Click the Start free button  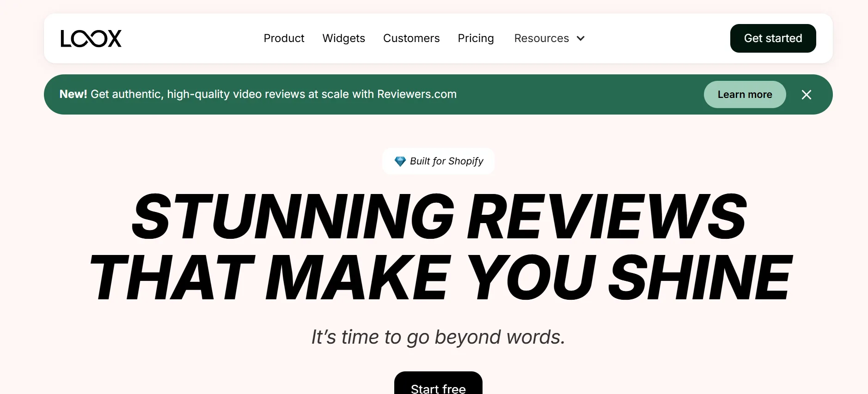pyautogui.click(x=438, y=383)
